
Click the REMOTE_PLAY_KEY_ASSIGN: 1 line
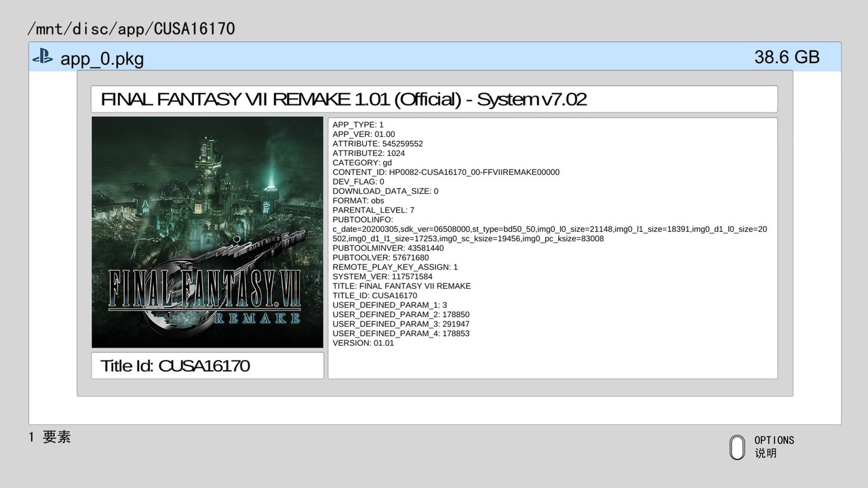coord(395,267)
